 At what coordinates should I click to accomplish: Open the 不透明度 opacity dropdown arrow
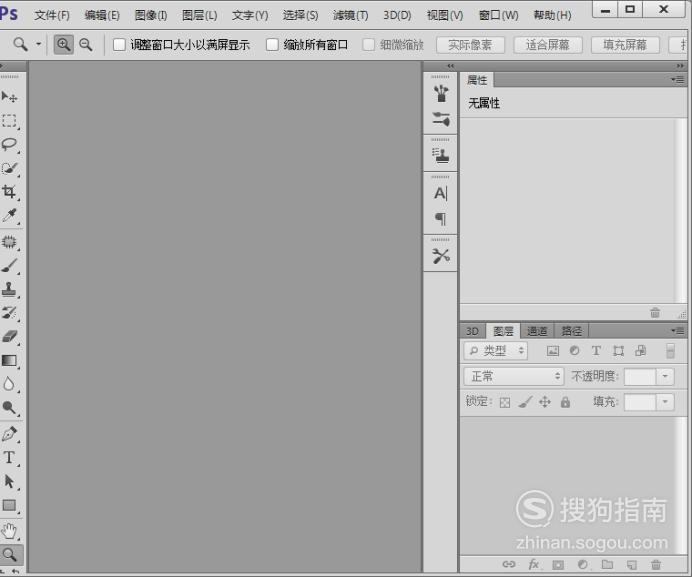point(665,377)
